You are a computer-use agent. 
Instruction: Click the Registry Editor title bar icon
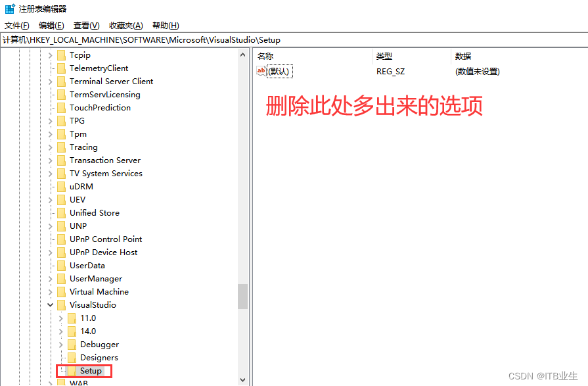click(x=10, y=9)
